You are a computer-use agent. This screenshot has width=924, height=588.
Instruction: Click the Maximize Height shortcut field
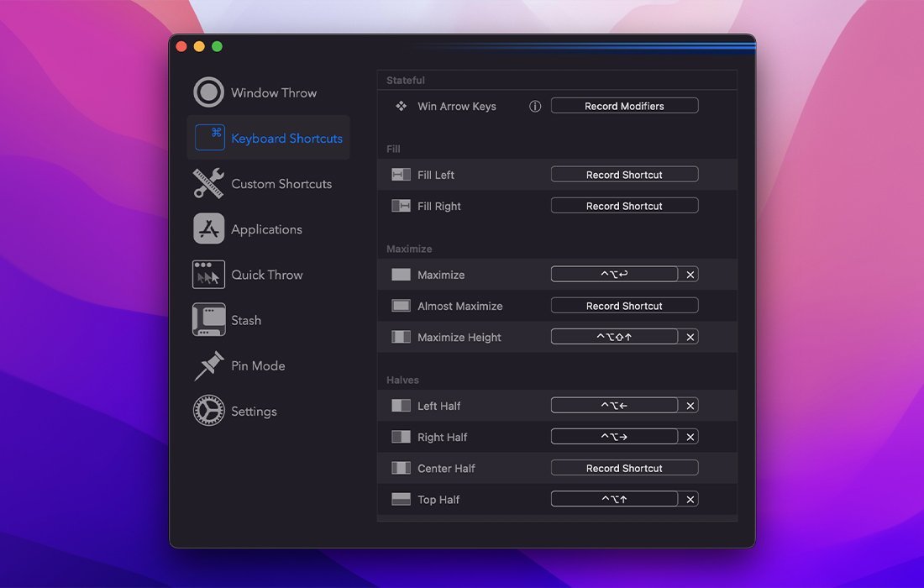[x=614, y=336]
